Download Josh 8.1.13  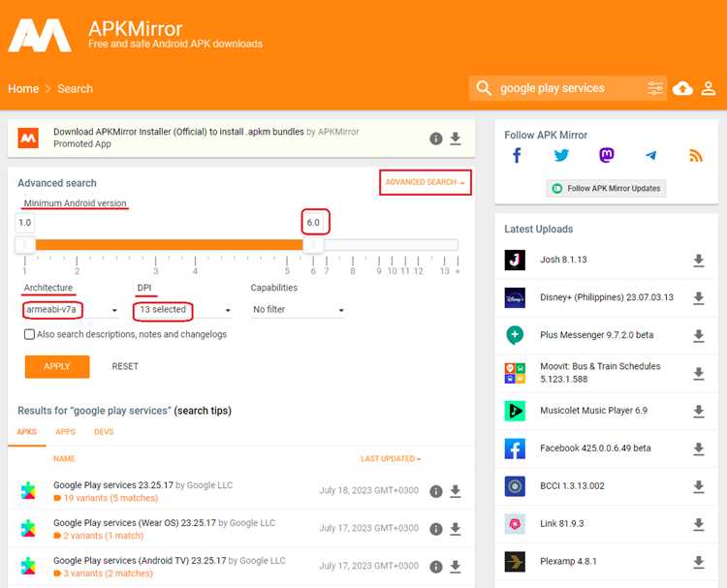tap(699, 261)
